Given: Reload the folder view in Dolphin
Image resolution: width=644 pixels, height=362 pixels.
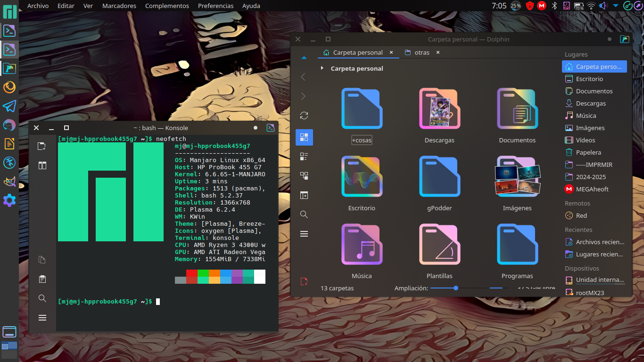Looking at the screenshot, I should click(304, 115).
